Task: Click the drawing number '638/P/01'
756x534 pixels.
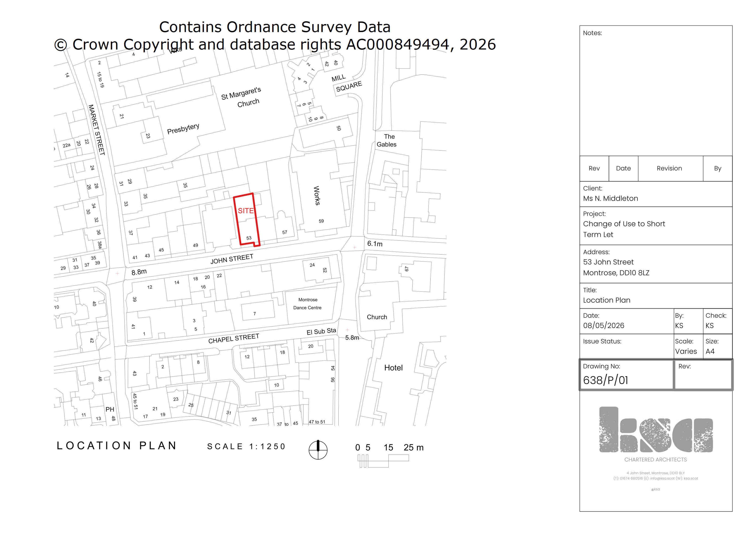Action: click(606, 380)
